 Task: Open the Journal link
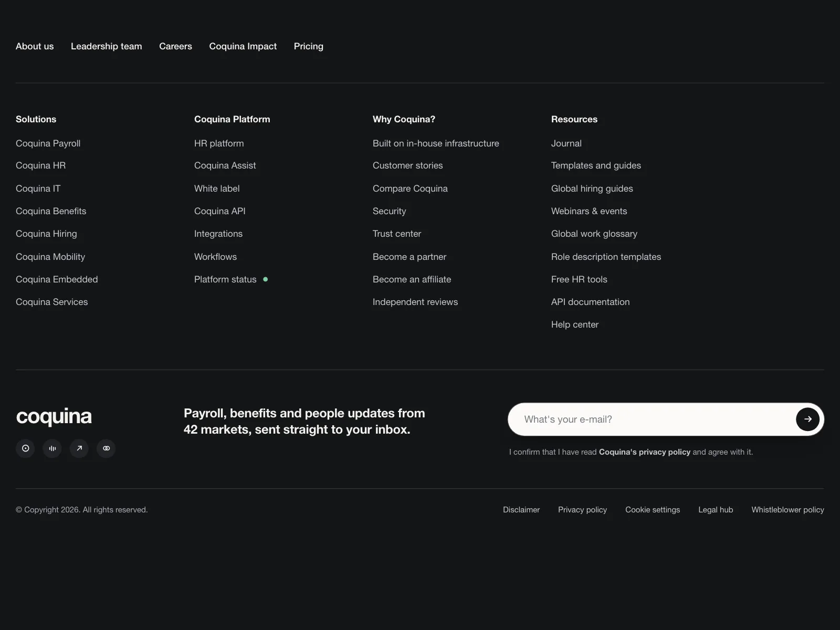(566, 143)
